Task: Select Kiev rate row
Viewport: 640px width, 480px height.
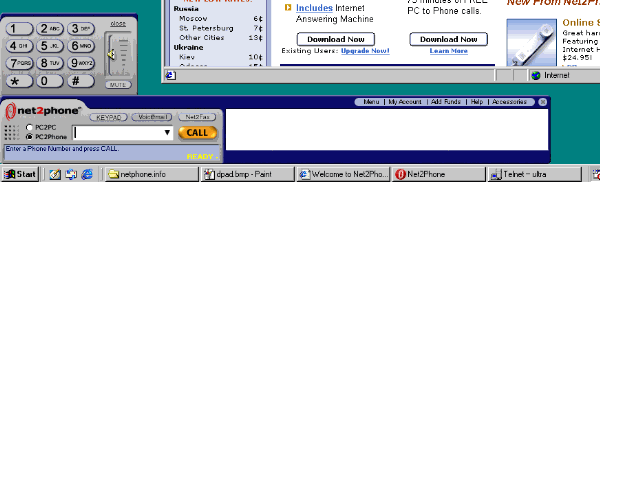Action: (x=220, y=57)
